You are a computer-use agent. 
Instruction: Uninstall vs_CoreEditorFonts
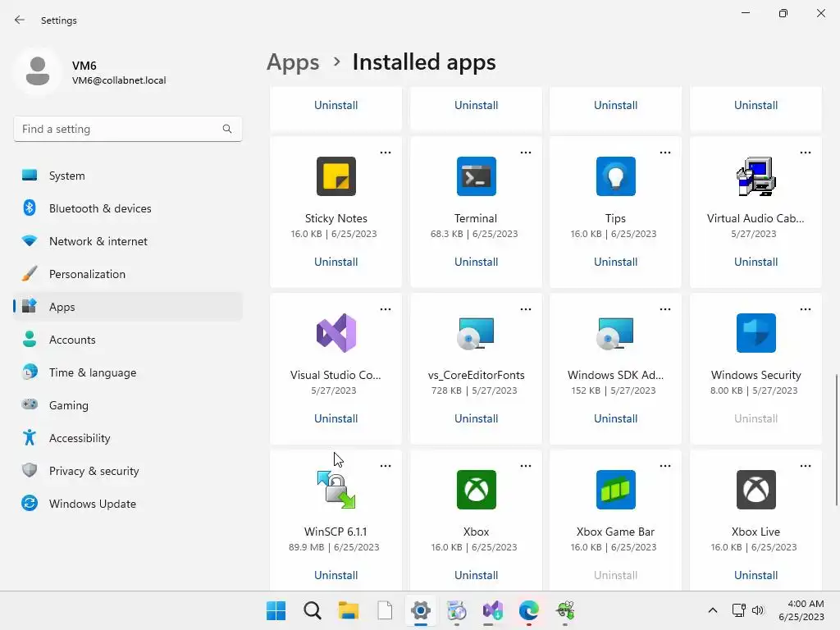[x=477, y=418]
